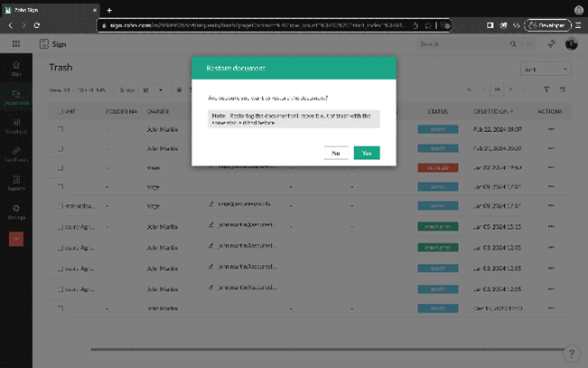This screenshot has height=368, width=588.
Task: Click No to cancel document restore
Action: click(x=336, y=154)
